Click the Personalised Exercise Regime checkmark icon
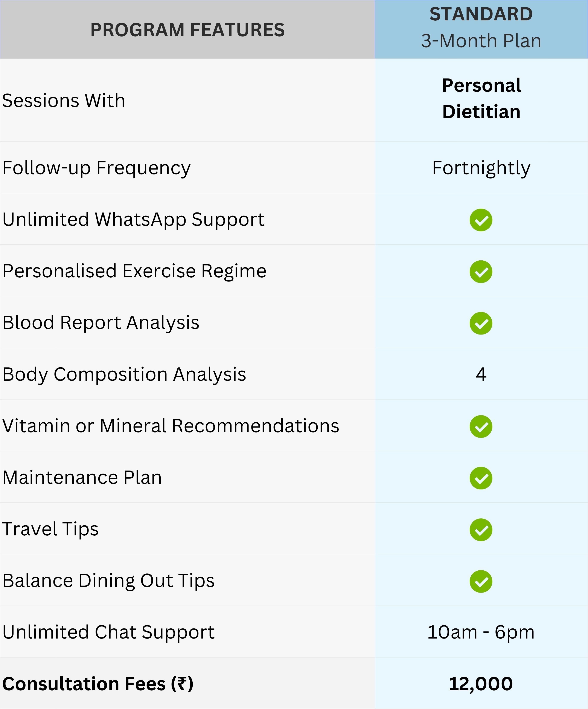 tap(481, 272)
